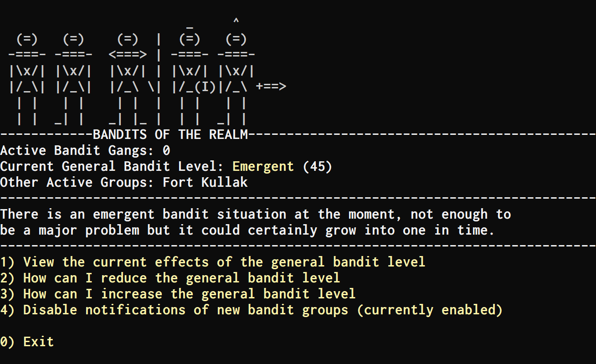Click the 'Fort Kullak' active group name

click(205, 183)
